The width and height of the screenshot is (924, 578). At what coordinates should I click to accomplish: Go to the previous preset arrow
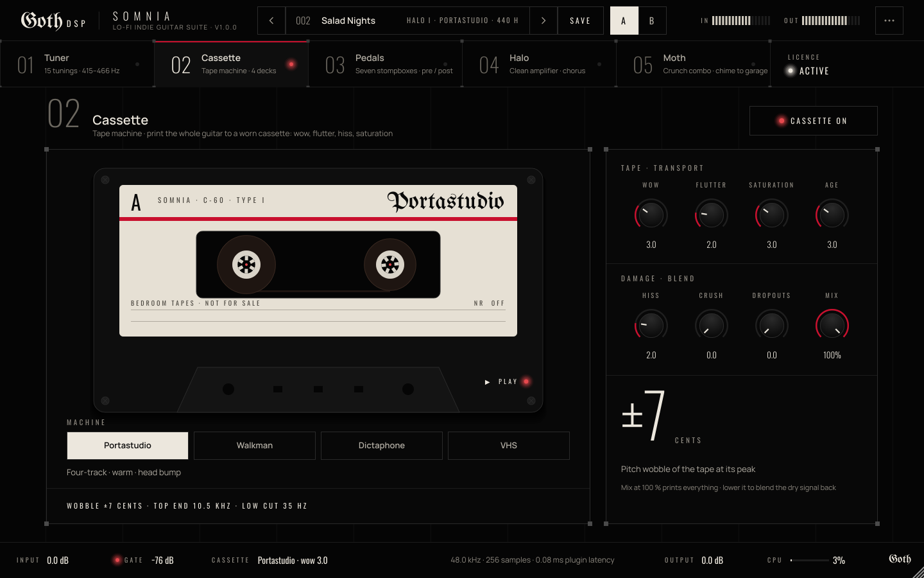coord(271,21)
